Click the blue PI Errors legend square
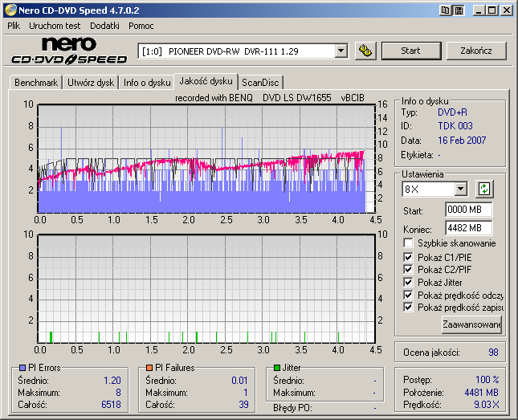Screen dimensions: 518x420 (x=22, y=368)
